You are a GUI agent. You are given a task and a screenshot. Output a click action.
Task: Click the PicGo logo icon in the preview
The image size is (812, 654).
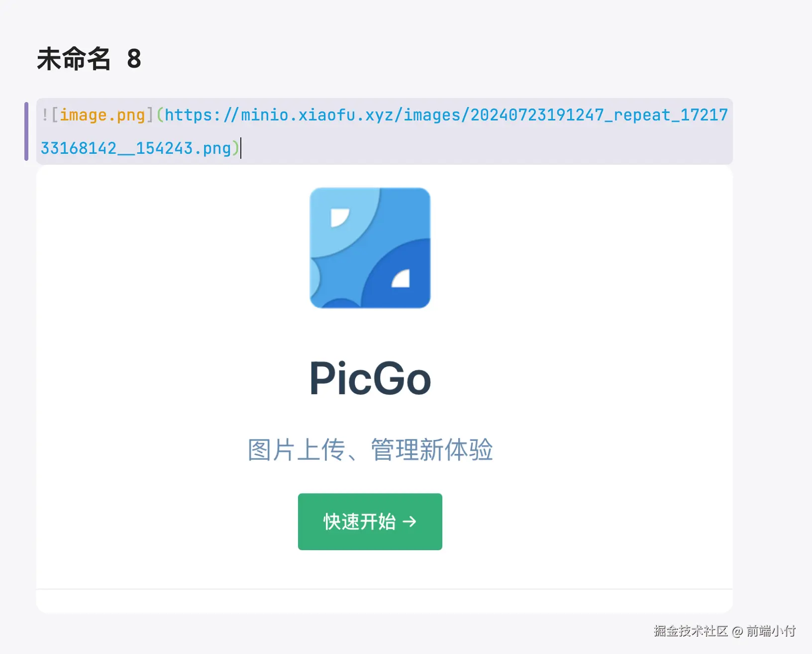pos(370,248)
